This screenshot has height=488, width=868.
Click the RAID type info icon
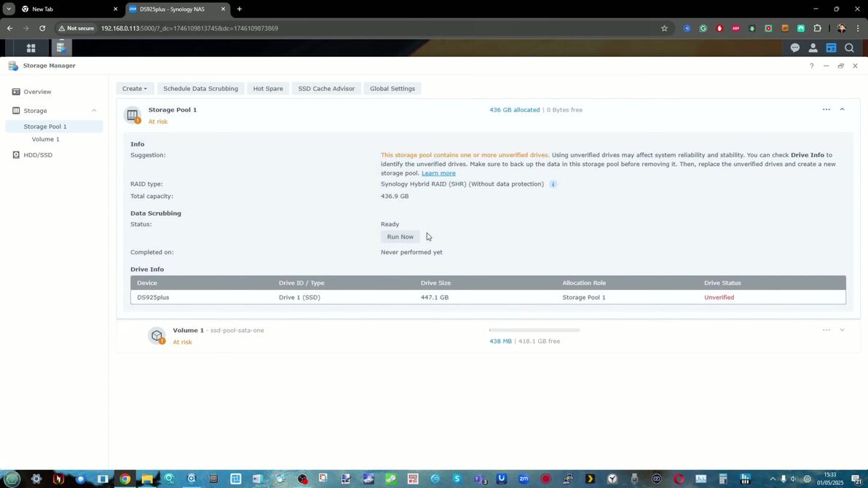553,184
